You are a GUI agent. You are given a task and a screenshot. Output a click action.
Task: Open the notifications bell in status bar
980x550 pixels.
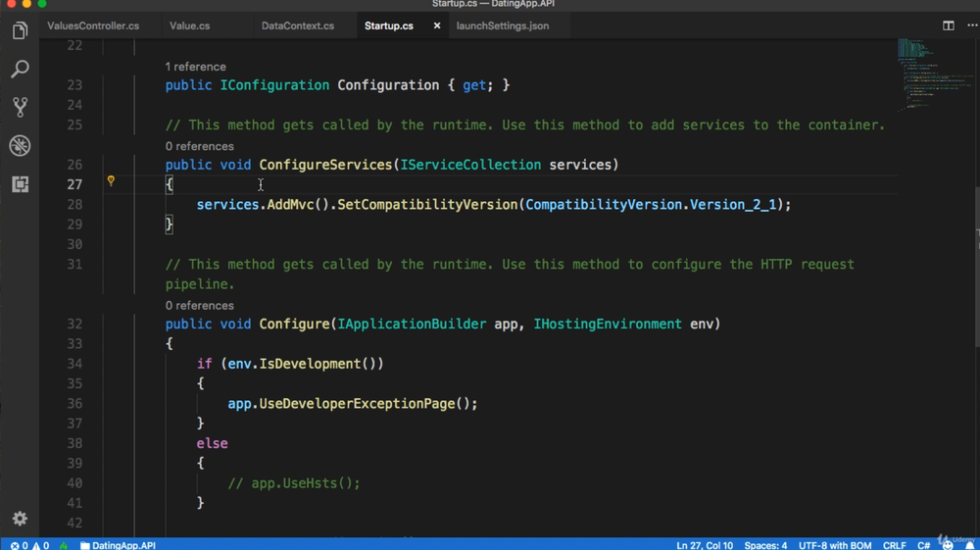pos(969,544)
